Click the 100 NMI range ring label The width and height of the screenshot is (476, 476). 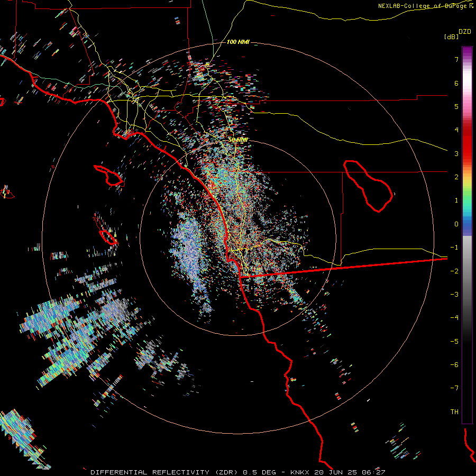238,42
